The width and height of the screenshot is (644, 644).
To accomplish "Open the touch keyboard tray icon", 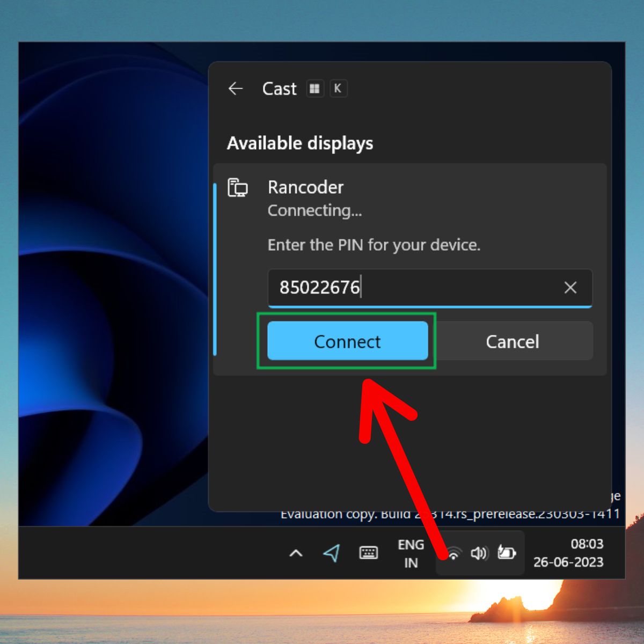I will tap(368, 553).
